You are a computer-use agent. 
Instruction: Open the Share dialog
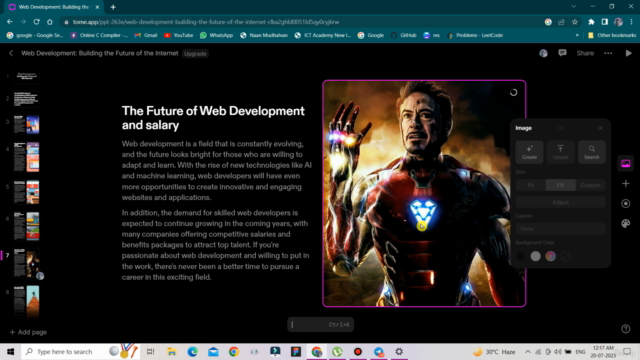pos(585,53)
